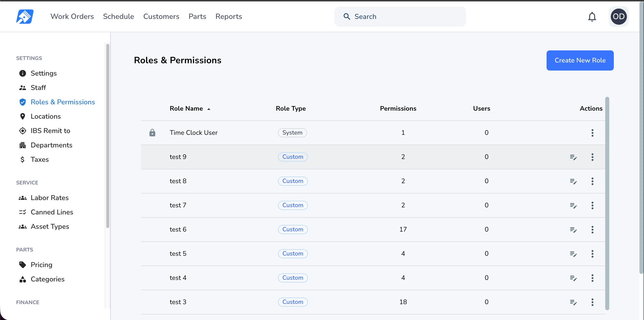The image size is (644, 320).
Task: Click the app logo in header
Action: 25,17
